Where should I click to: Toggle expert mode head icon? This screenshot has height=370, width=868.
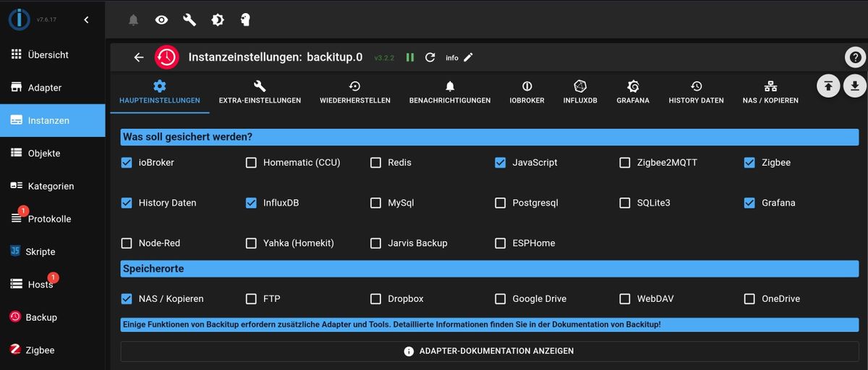pyautogui.click(x=245, y=20)
